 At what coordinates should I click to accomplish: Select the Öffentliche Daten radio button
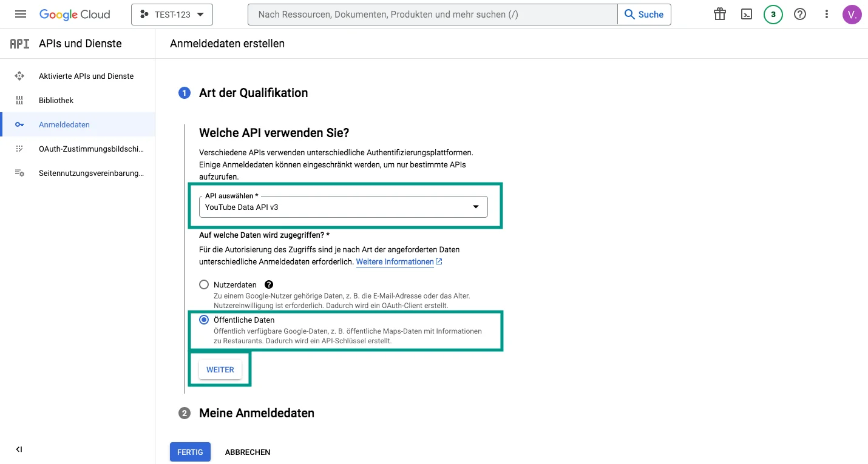(204, 320)
